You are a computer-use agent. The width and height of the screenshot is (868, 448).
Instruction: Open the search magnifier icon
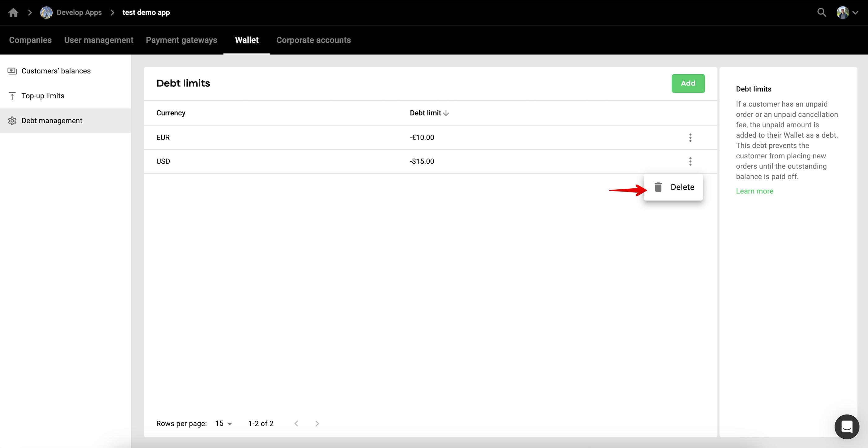click(x=821, y=12)
